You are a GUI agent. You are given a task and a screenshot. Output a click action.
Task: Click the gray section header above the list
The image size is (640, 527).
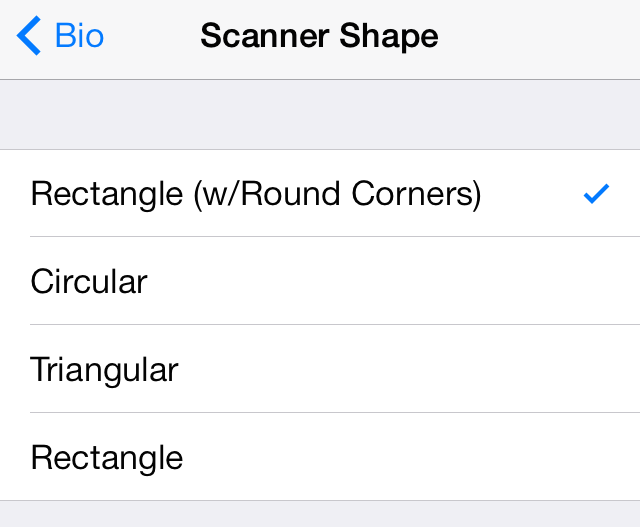click(320, 115)
